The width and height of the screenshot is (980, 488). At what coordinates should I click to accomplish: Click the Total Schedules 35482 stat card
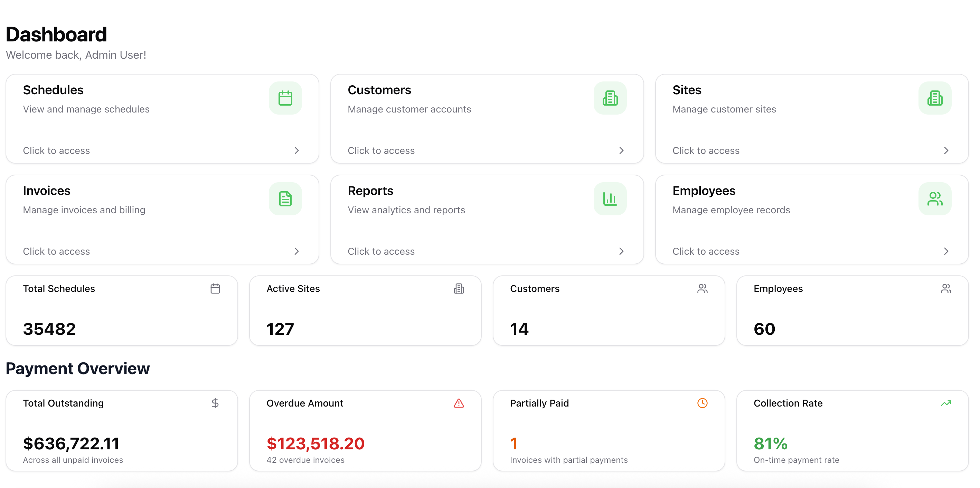coord(121,311)
